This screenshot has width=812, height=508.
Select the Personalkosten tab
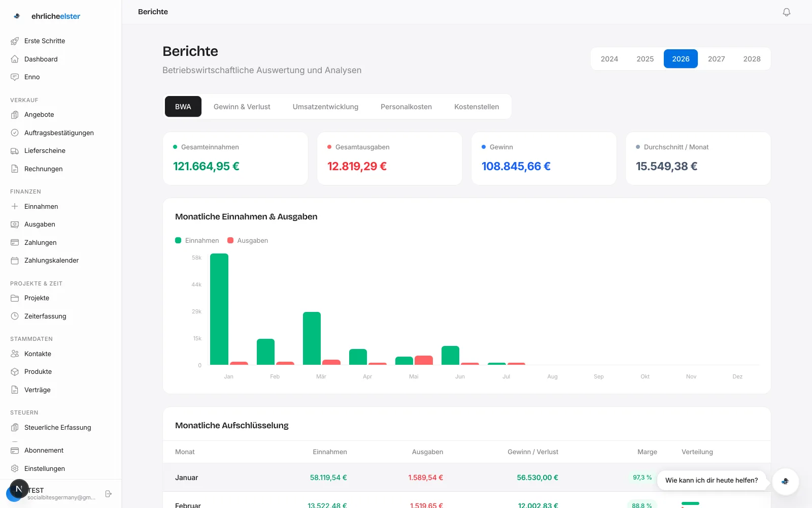(x=406, y=107)
